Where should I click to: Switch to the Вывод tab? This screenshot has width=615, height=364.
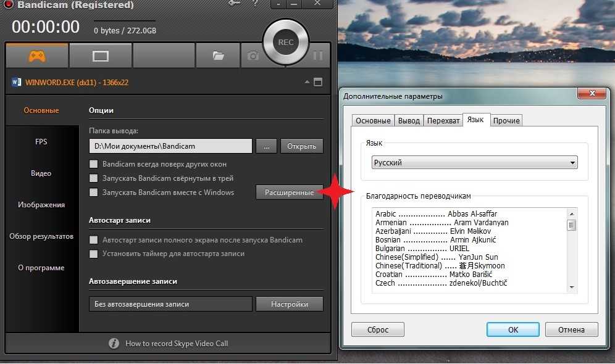[x=409, y=121]
